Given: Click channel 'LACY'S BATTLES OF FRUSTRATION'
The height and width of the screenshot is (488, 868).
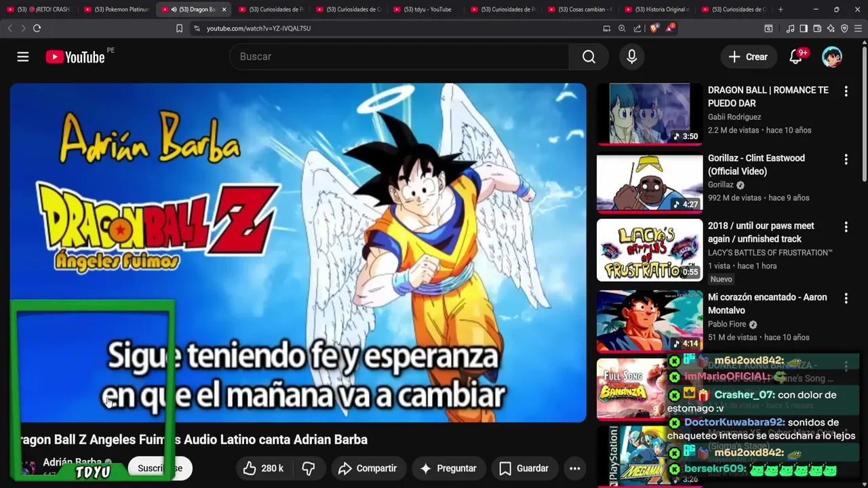Looking at the screenshot, I should coord(770,253).
